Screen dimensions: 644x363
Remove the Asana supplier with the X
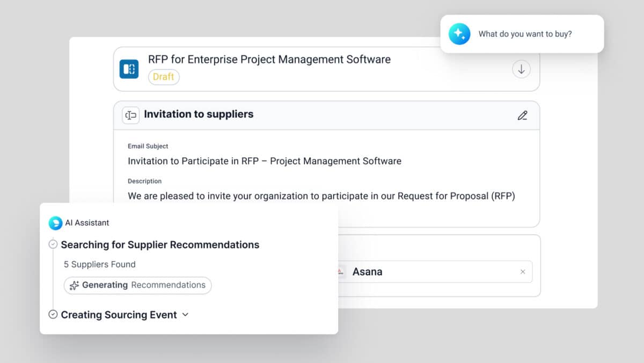tap(523, 272)
